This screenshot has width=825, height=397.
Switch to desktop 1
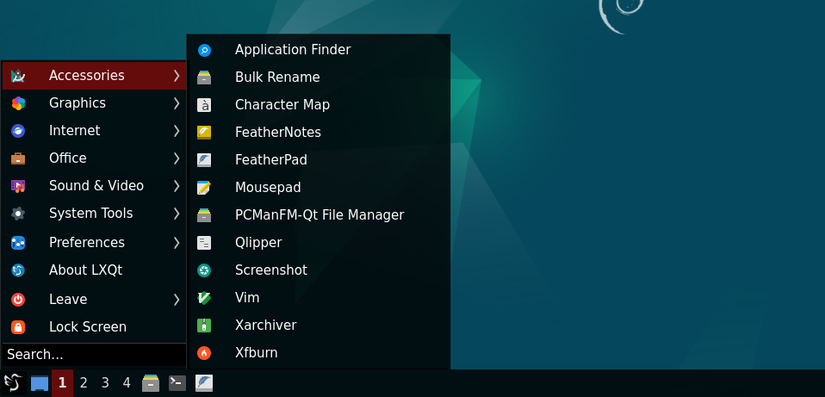(62, 383)
